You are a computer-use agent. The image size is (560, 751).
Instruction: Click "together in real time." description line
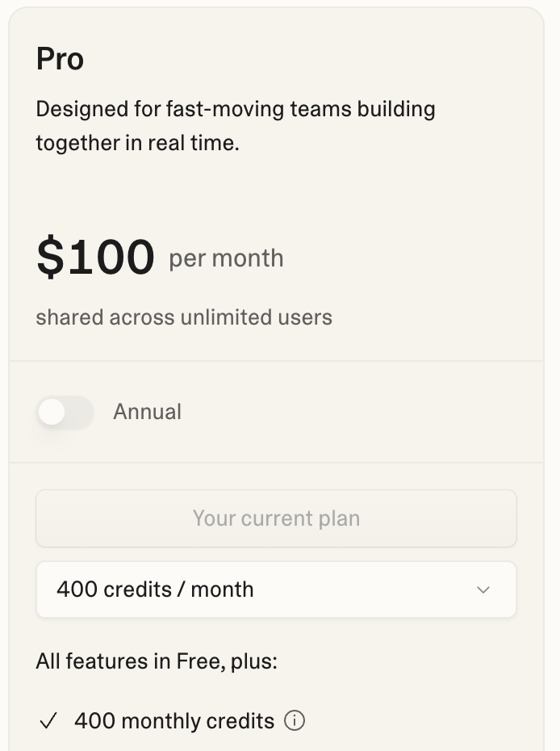click(137, 144)
